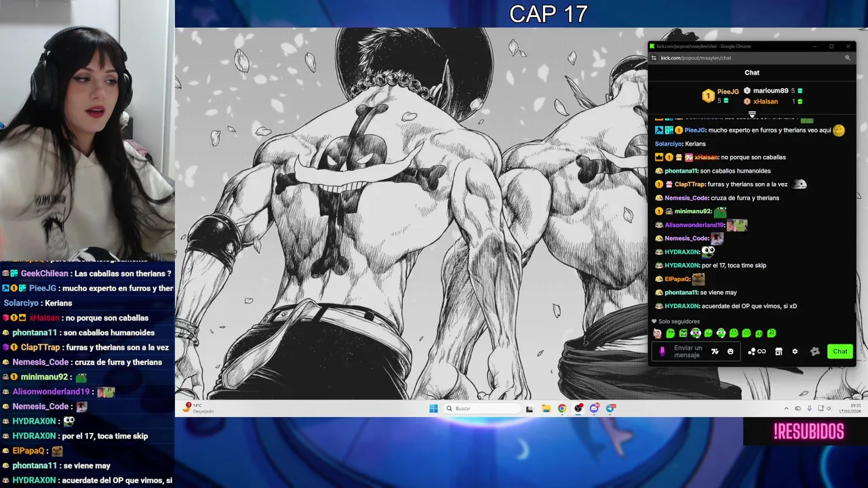The width and height of the screenshot is (868, 488).
Task: Focus the 'Enviar un mensaje' input field
Action: (696, 351)
